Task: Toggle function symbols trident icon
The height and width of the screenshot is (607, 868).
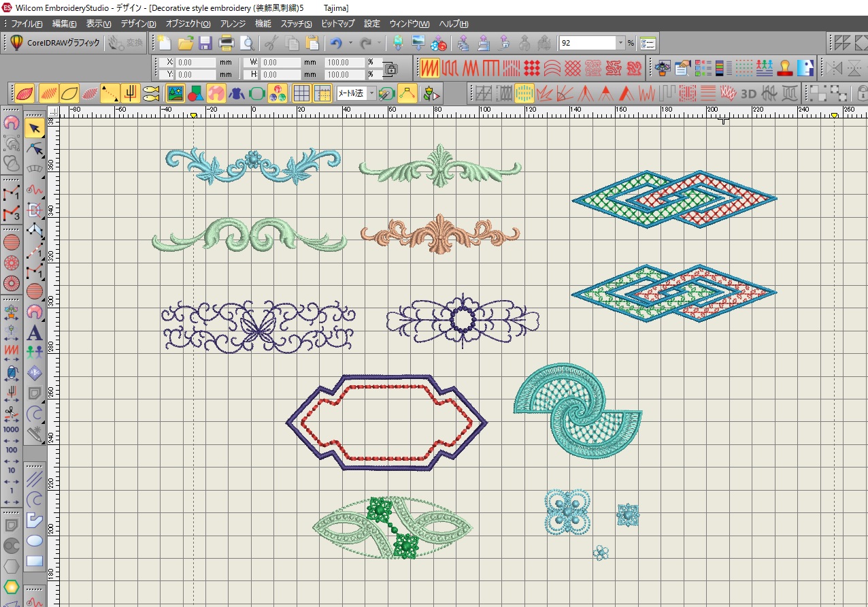Action: [131, 93]
